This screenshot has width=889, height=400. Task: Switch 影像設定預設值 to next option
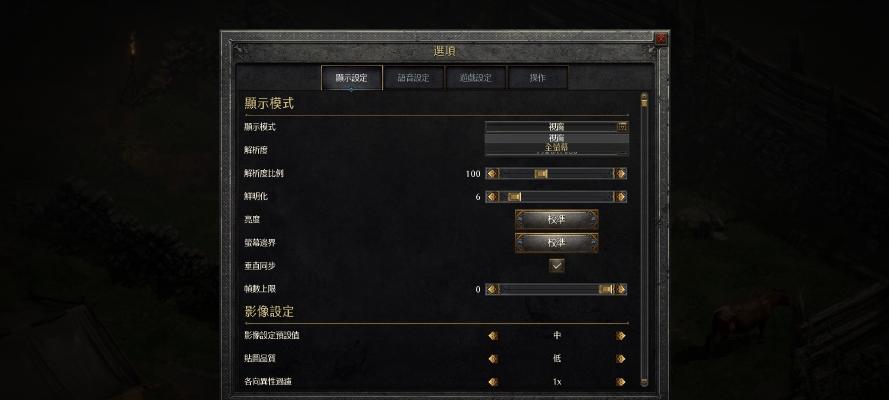click(x=621, y=335)
